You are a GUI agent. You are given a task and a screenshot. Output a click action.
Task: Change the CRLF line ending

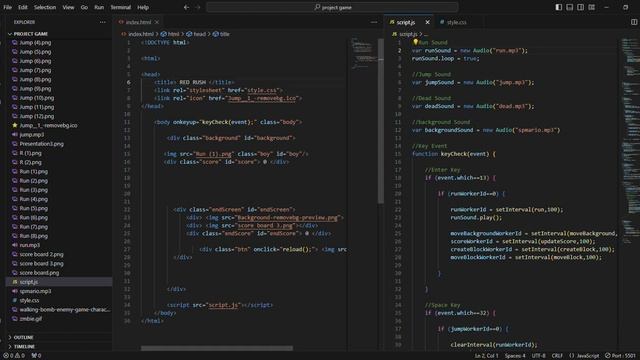tap(557, 356)
